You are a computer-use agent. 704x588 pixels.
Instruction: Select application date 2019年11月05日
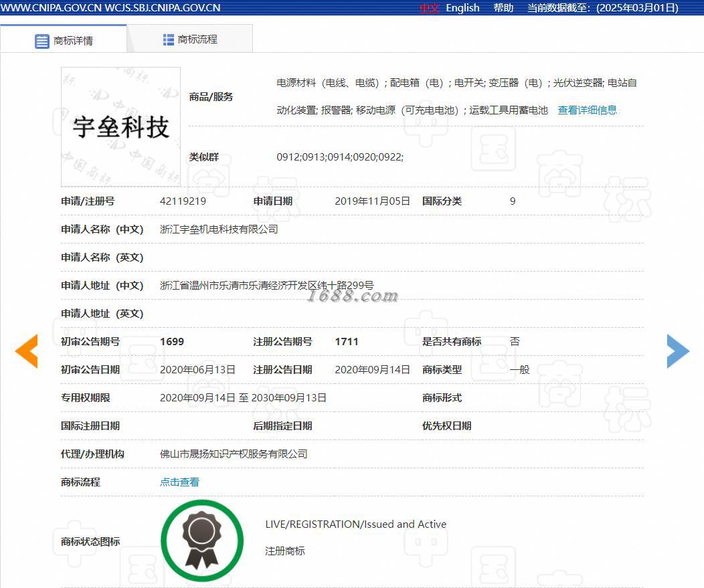(x=372, y=201)
